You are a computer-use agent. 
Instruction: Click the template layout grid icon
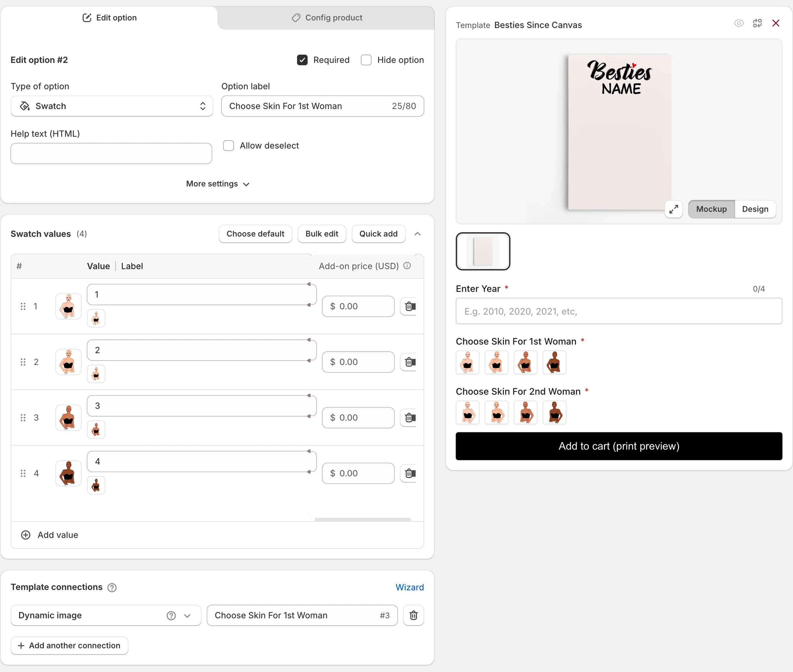tap(757, 23)
